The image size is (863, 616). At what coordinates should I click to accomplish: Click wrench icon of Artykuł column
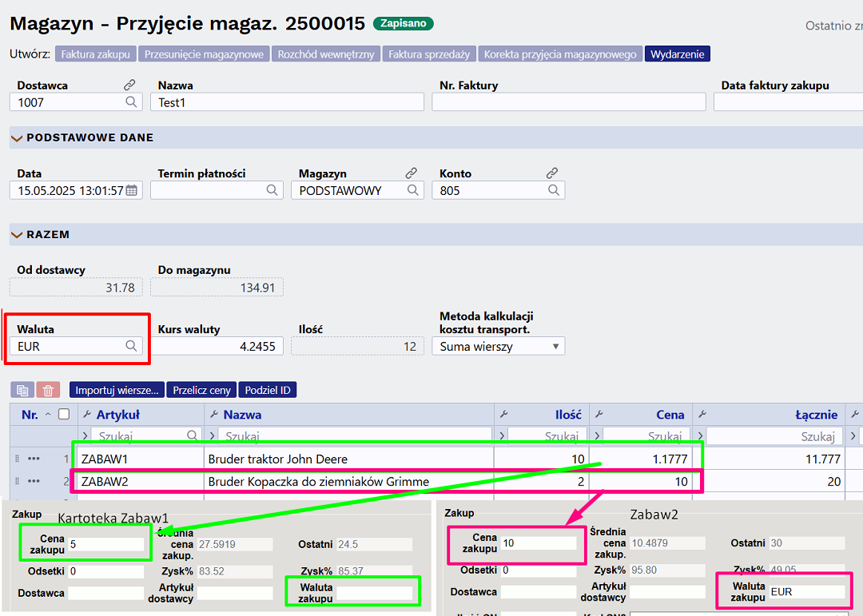click(x=86, y=415)
